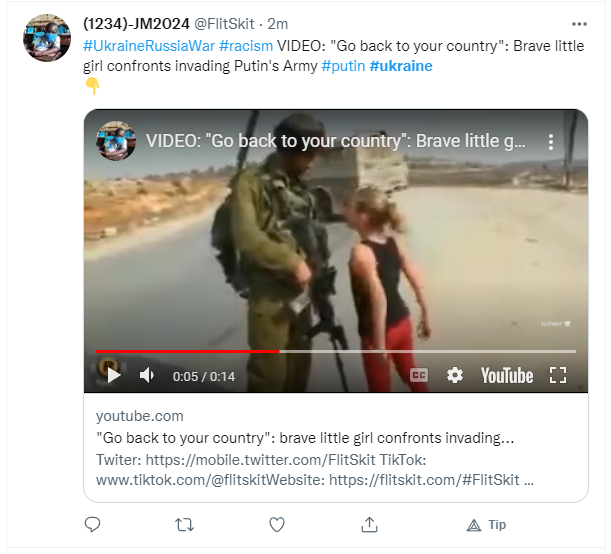Open the #putin hashtag
Screen dimensions: 611x554
tap(343, 66)
